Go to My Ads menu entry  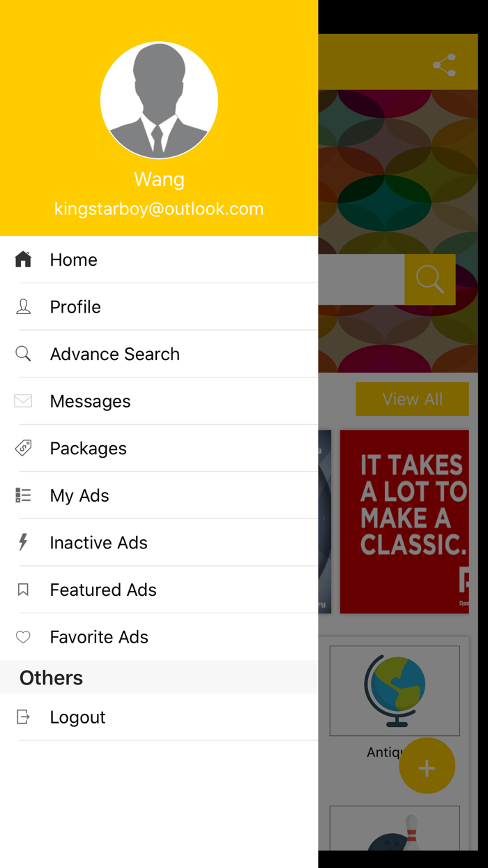pos(79,495)
